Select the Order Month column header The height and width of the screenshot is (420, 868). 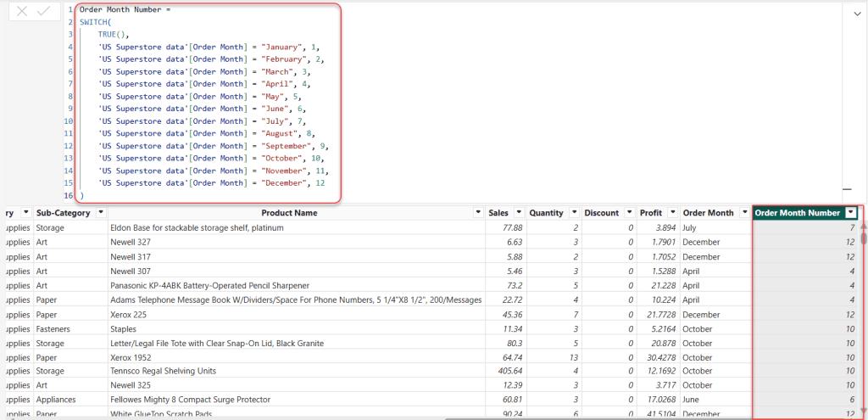(x=709, y=213)
